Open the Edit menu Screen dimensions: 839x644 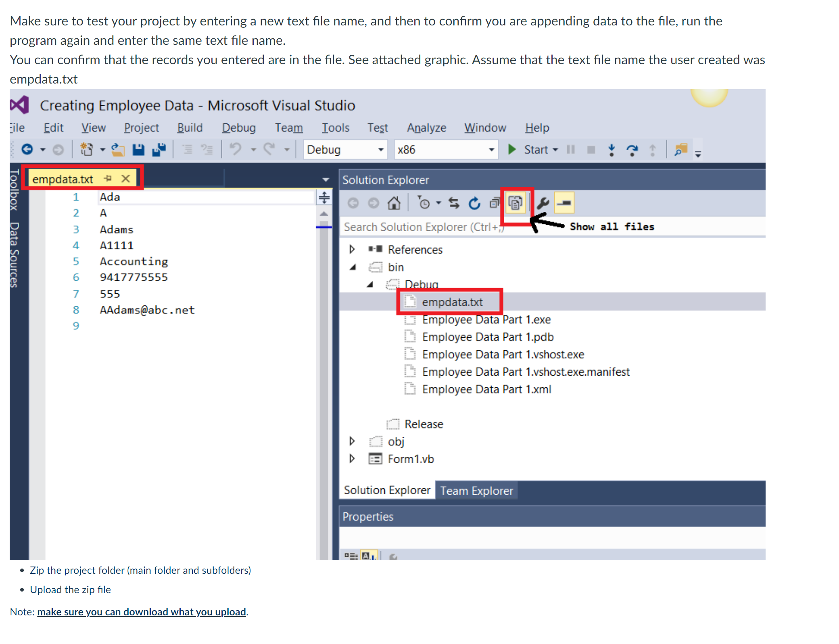53,128
